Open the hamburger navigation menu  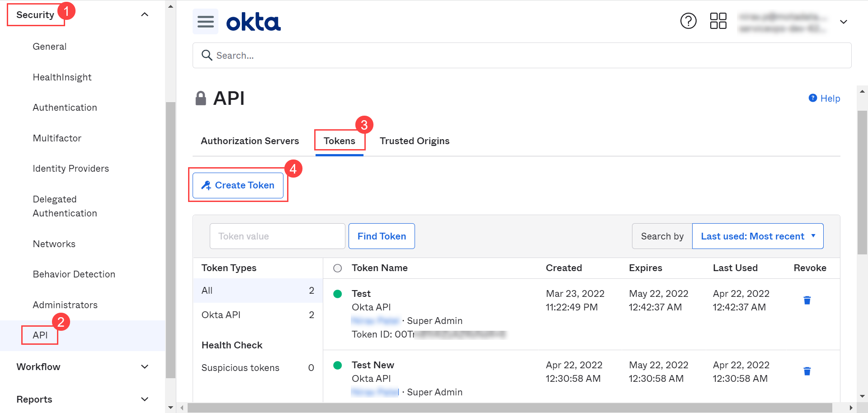pyautogui.click(x=206, y=22)
